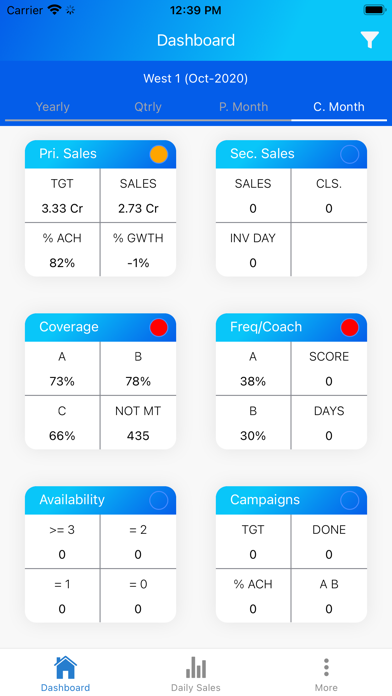This screenshot has width=392, height=696.
Task: Select the C. Month tab
Action: point(339,107)
